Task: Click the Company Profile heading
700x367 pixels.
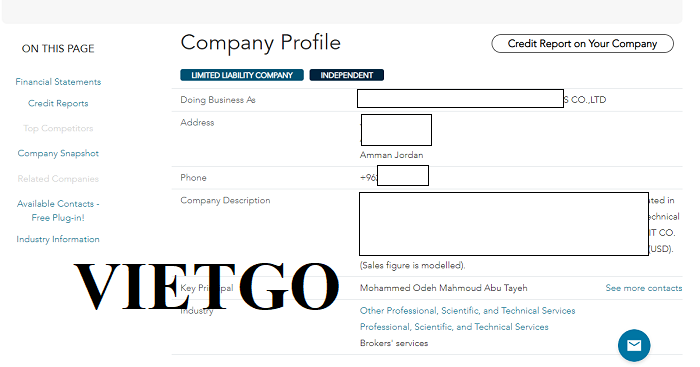Action: [x=261, y=43]
